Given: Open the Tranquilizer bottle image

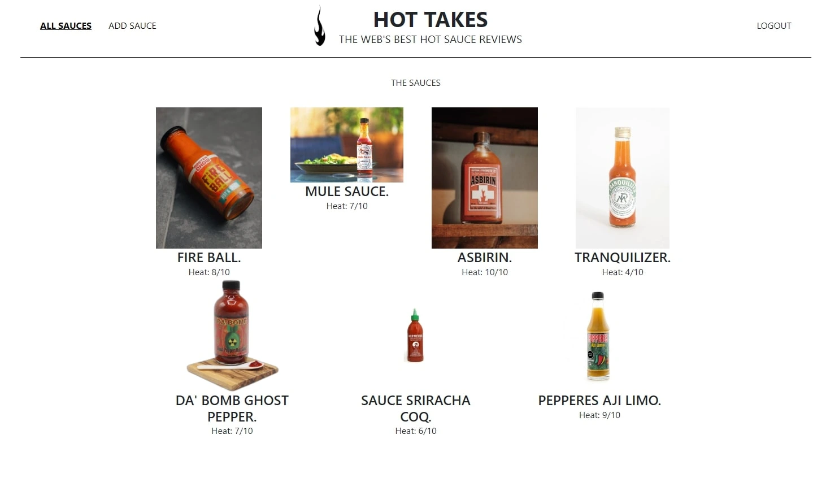Looking at the screenshot, I should [623, 178].
